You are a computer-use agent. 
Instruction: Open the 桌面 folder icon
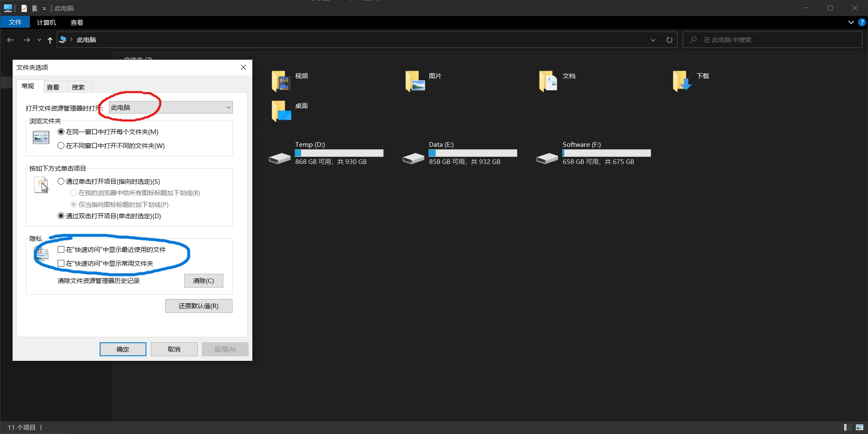click(x=281, y=111)
